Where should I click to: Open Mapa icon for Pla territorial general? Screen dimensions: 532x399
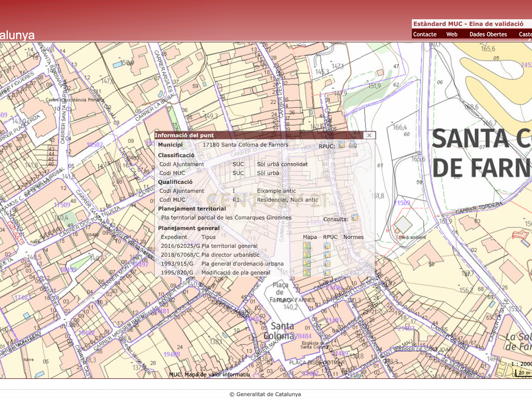[307, 246]
